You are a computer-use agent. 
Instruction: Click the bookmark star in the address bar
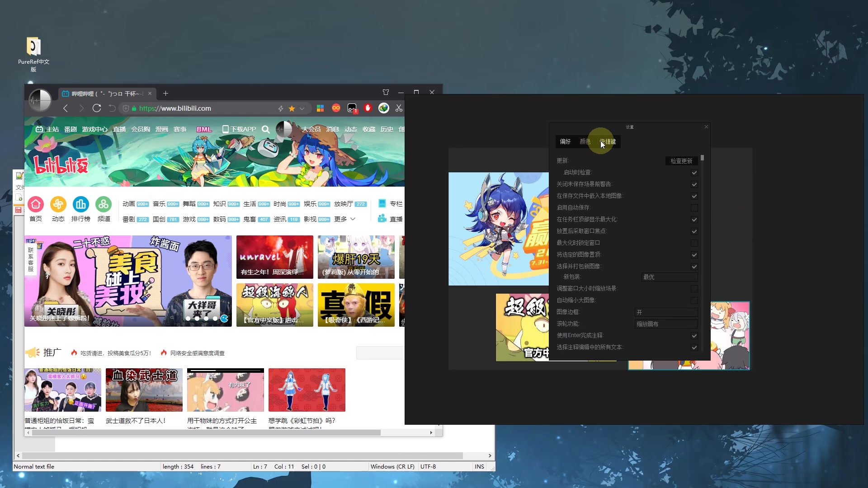click(292, 108)
